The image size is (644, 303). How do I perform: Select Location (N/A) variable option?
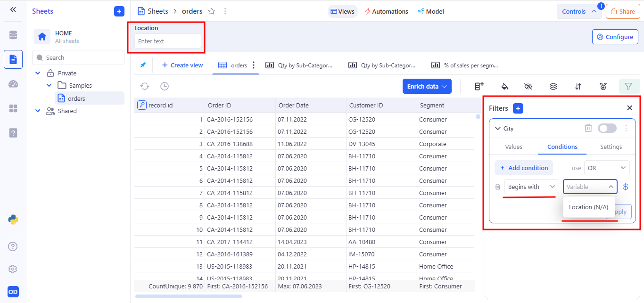tap(588, 207)
